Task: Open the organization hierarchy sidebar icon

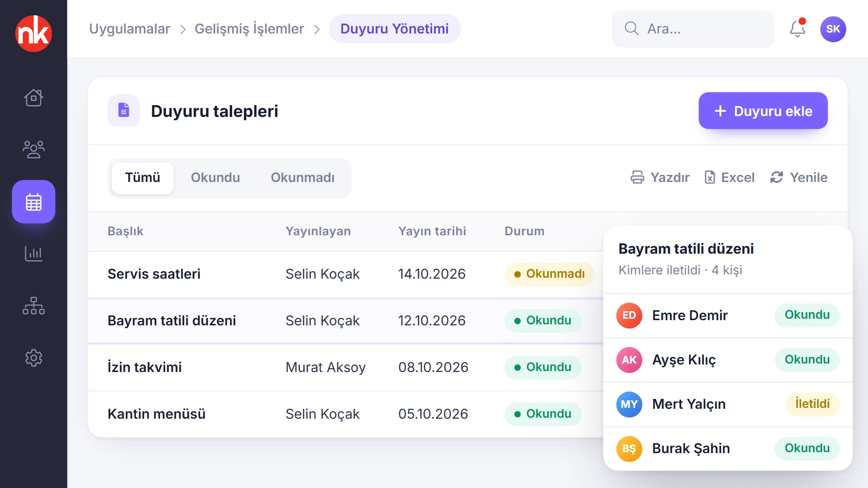Action: click(33, 306)
